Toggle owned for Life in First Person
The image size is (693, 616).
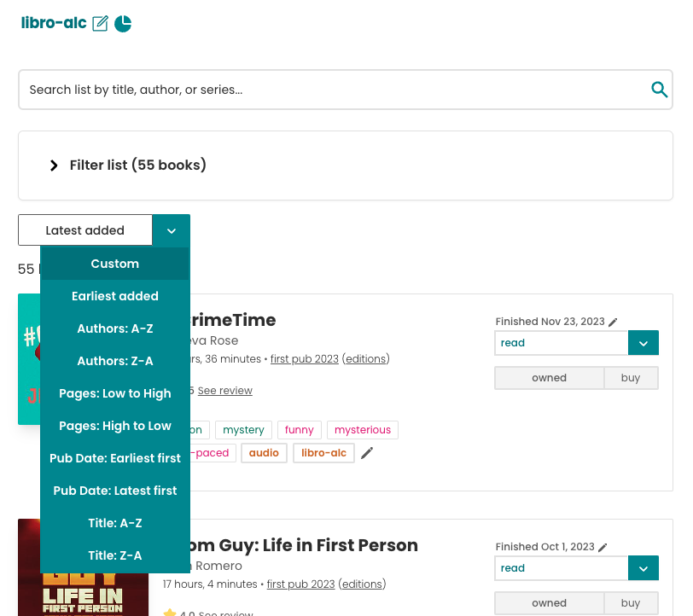click(x=549, y=603)
